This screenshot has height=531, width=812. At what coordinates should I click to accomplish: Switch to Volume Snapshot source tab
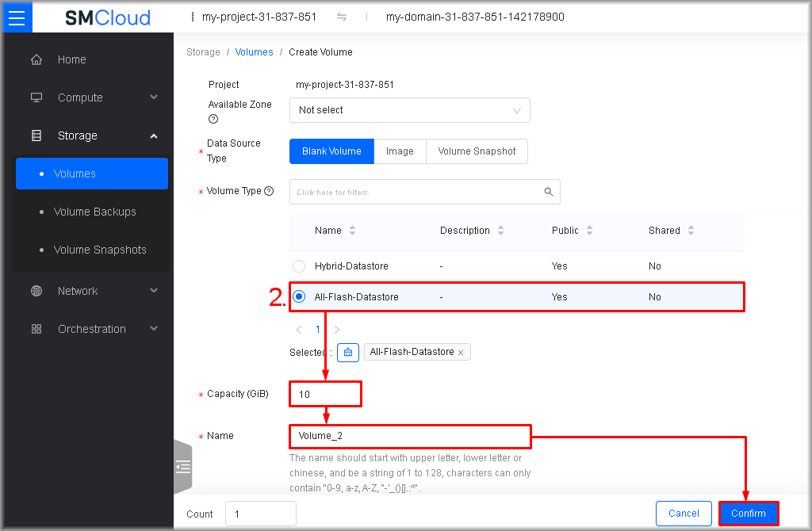tap(477, 151)
